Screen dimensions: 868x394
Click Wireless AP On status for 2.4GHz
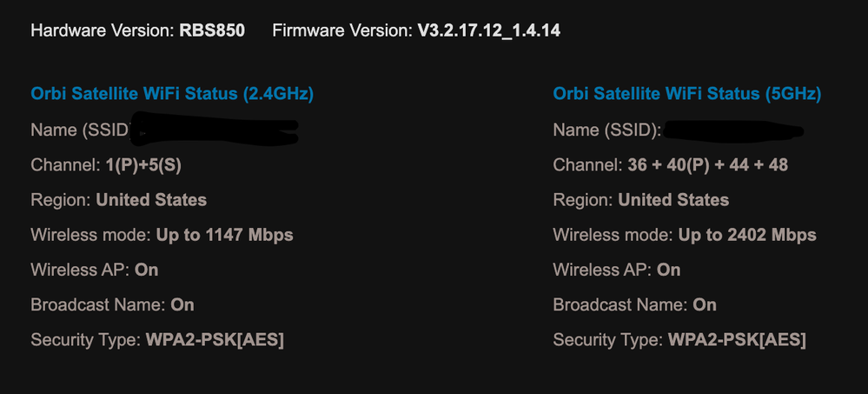[x=147, y=270]
